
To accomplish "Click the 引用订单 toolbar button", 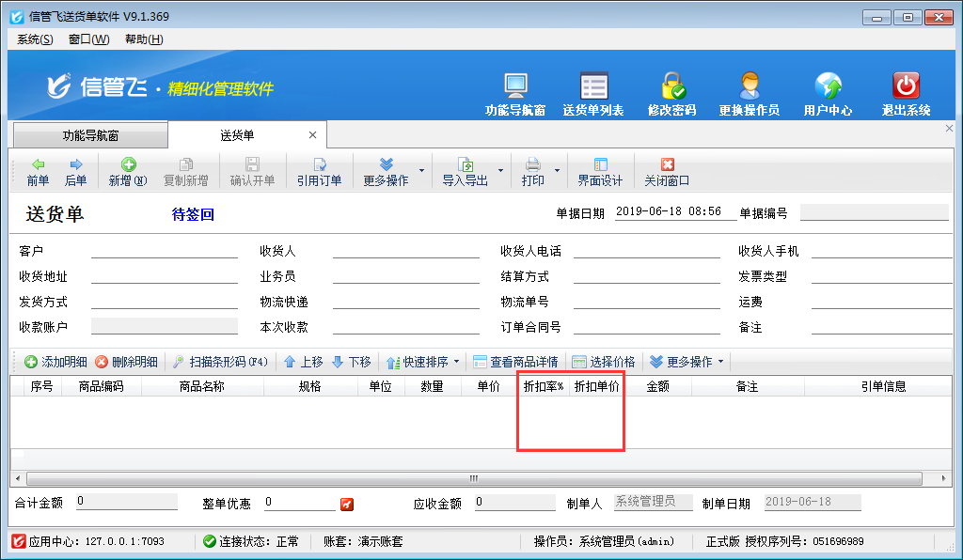I will pyautogui.click(x=319, y=172).
